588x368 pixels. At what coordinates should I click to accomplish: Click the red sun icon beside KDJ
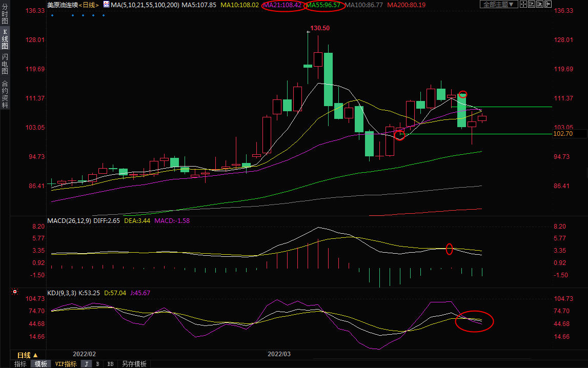tap(15, 293)
